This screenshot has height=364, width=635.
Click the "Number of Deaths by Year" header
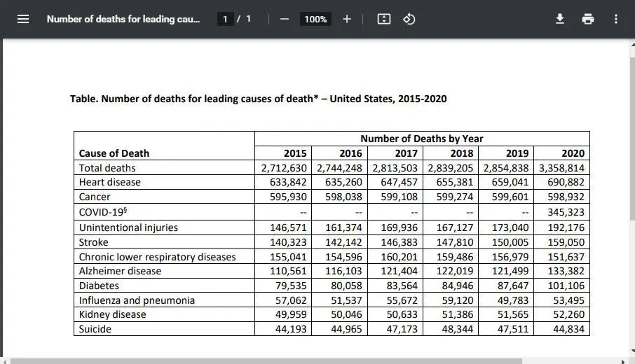coord(421,139)
